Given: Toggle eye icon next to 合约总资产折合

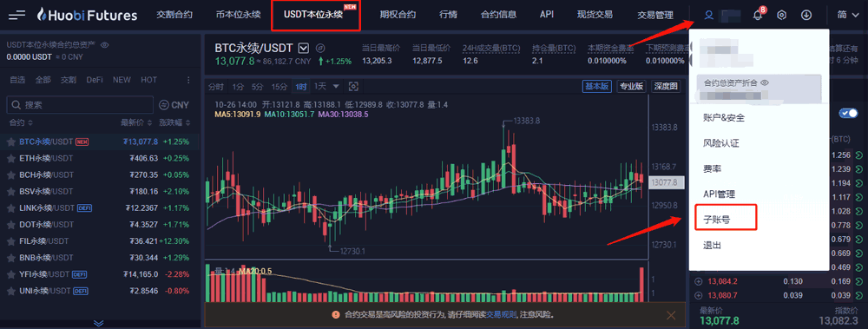Looking at the screenshot, I should pos(765,82).
